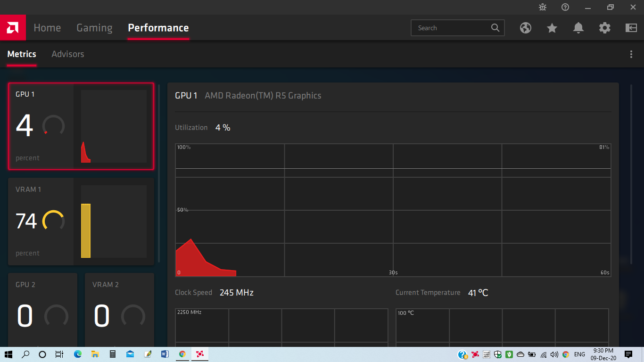Screen dimensions: 644x362
Task: Open Cortana from the taskbar
Action: [42, 354]
